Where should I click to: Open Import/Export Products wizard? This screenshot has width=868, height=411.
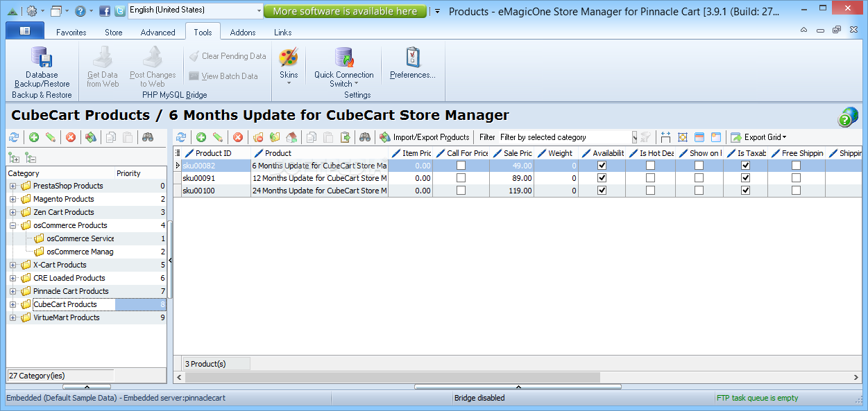pos(425,137)
